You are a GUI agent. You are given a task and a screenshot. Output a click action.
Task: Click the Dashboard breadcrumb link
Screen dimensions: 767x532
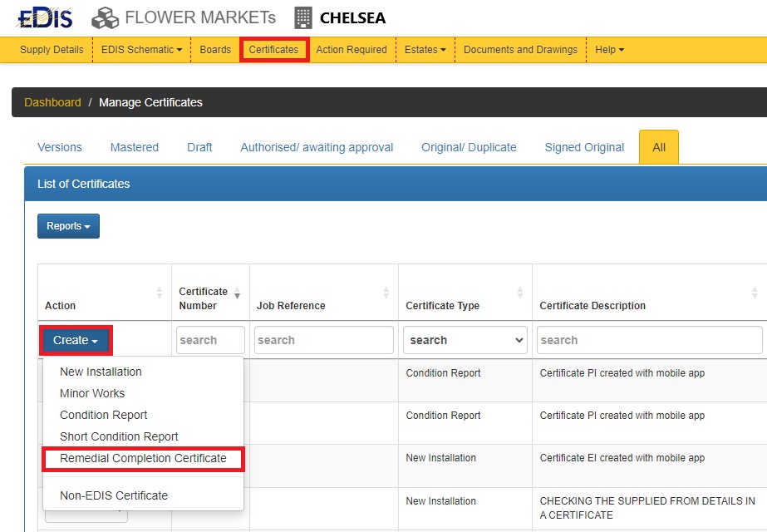52,102
